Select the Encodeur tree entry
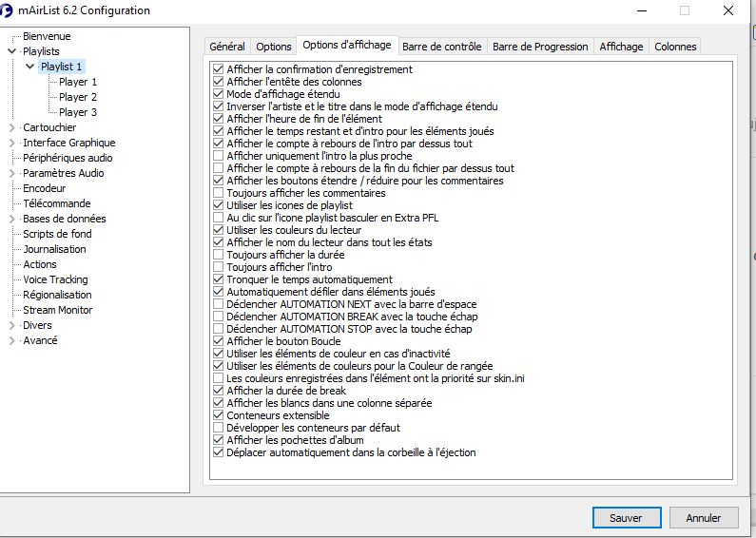This screenshot has width=756, height=538. 45,188
